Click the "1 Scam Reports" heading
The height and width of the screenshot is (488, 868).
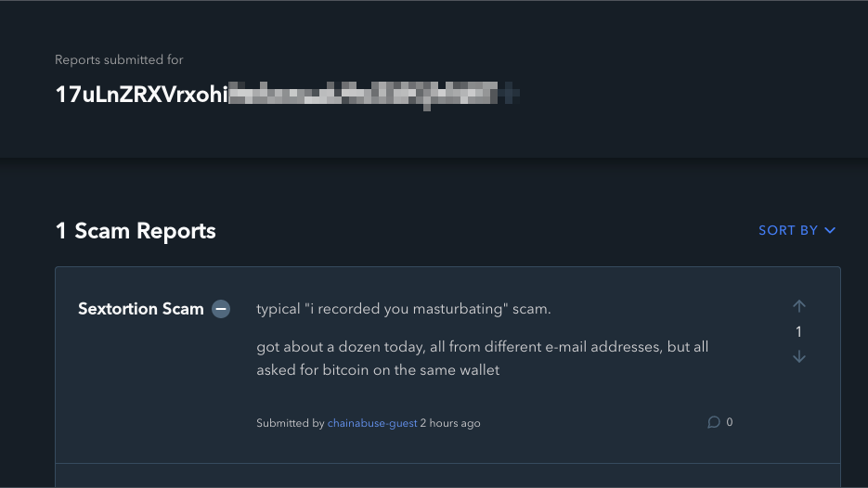tap(136, 231)
